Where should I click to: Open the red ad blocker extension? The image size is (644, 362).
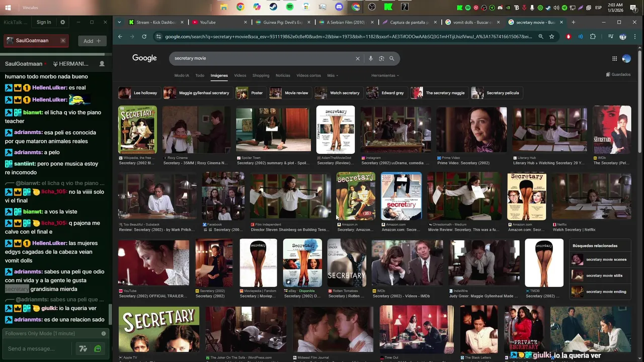[569, 37]
